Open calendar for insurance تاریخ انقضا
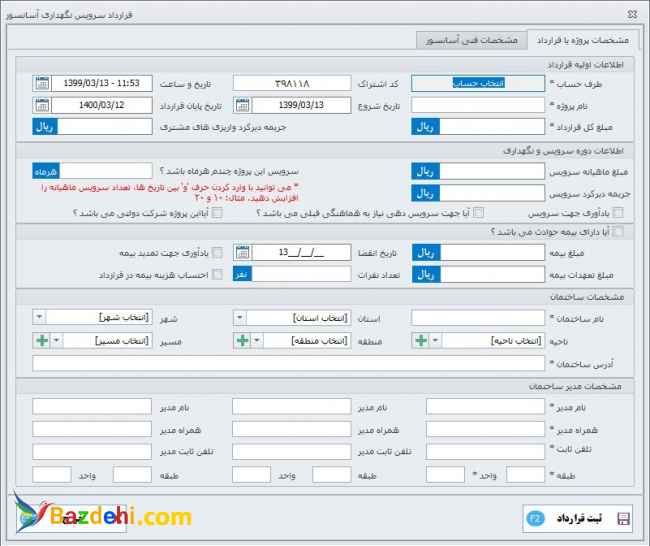Screen dimensions: 650x546 pos(242,252)
